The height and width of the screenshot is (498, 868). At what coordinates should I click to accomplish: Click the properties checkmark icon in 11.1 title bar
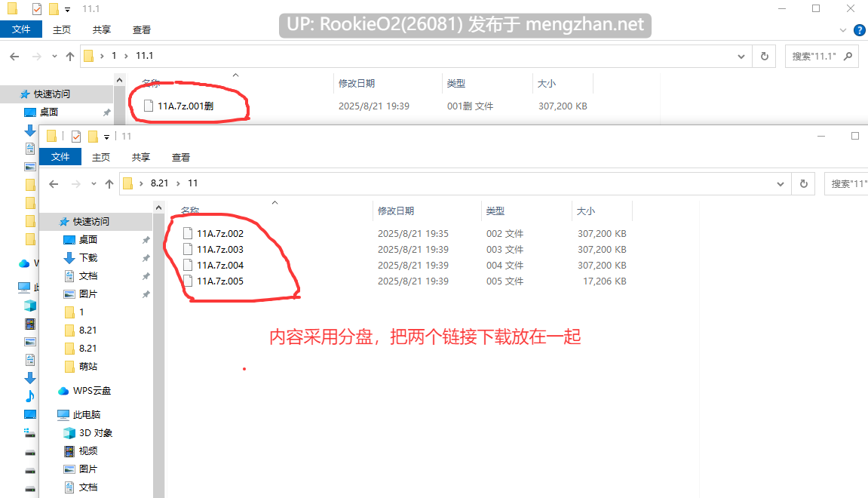click(36, 9)
